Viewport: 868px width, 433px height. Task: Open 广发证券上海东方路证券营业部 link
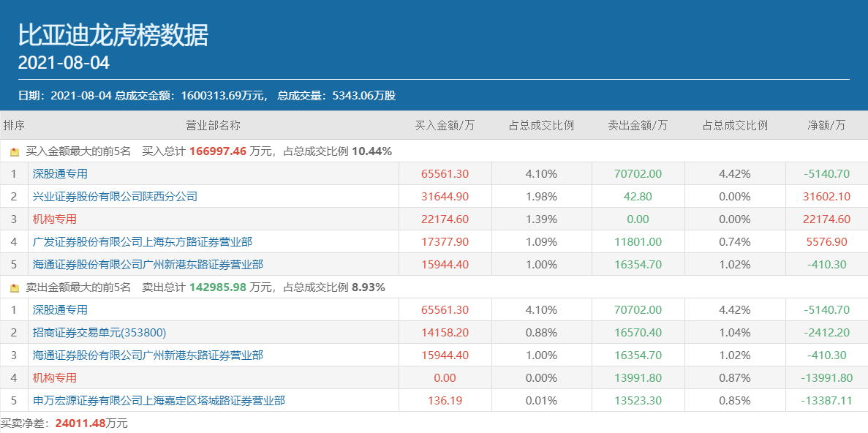pos(143,242)
